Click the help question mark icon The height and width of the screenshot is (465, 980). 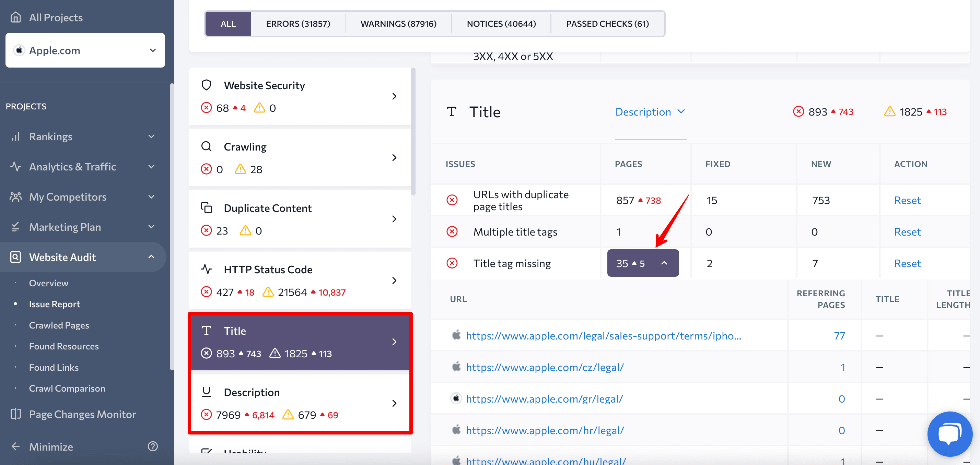153,446
